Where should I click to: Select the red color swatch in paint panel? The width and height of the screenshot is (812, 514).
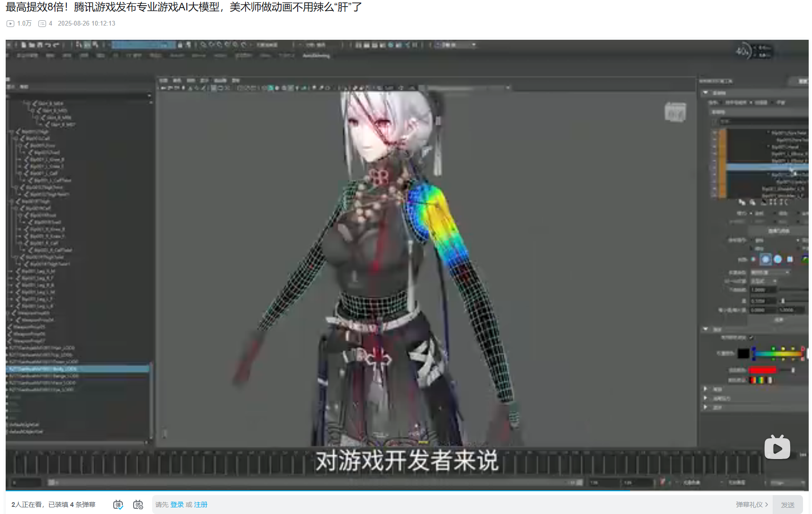pos(763,370)
